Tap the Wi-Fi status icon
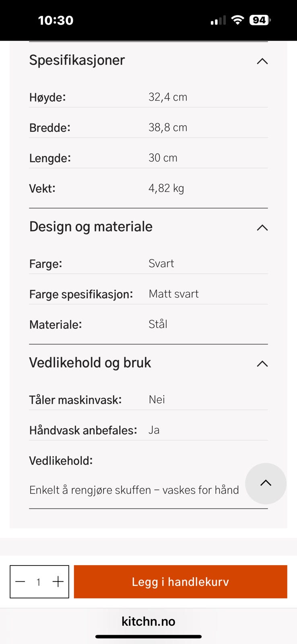Viewport: 297px width, 644px height. tap(238, 20)
